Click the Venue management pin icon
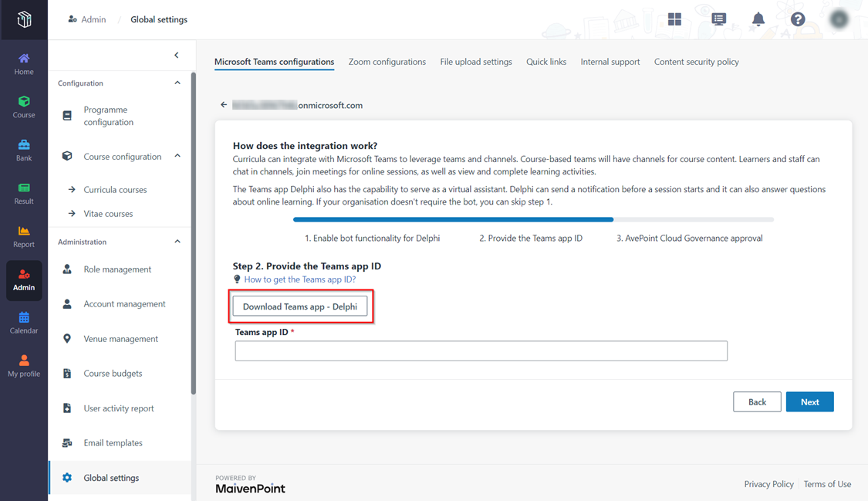The width and height of the screenshot is (868, 501). point(67,338)
